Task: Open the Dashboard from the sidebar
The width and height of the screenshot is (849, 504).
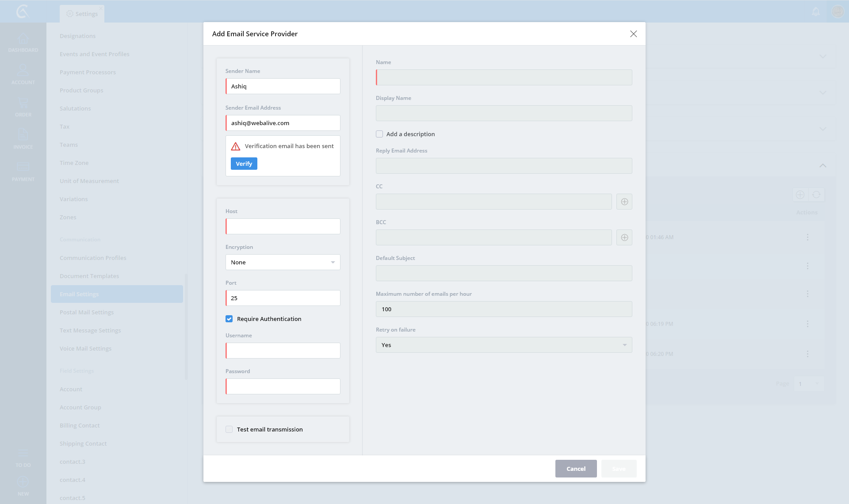Action: point(23,42)
